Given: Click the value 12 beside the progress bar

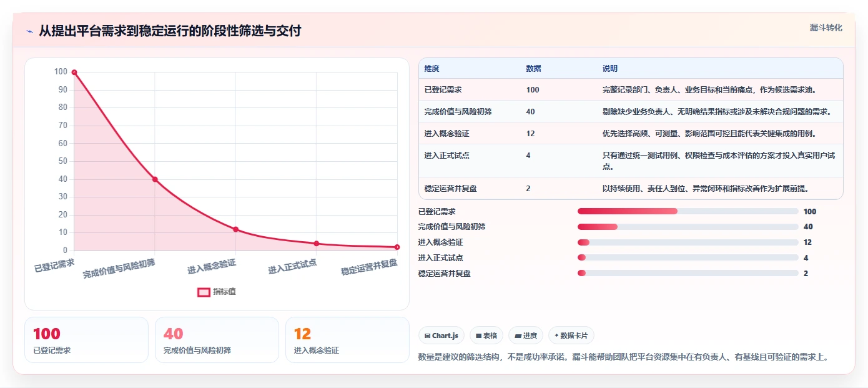Looking at the screenshot, I should coord(807,242).
